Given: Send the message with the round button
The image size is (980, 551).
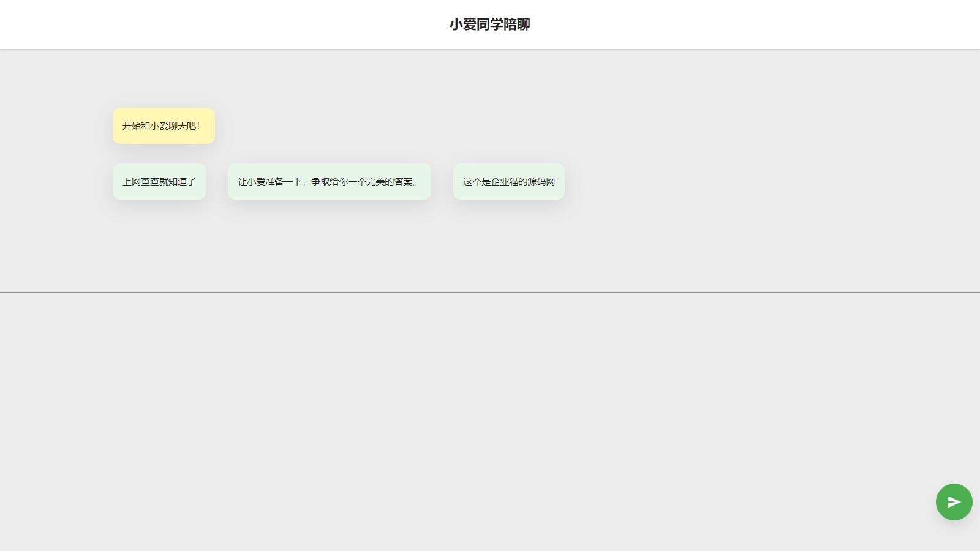Looking at the screenshot, I should pos(954,502).
